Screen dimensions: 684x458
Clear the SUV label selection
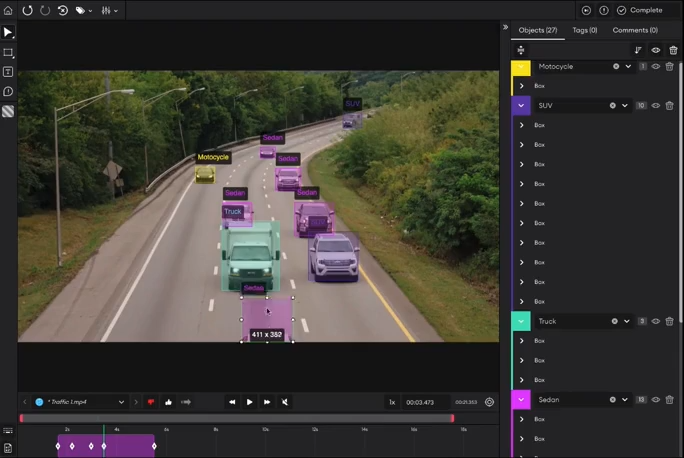click(x=612, y=106)
